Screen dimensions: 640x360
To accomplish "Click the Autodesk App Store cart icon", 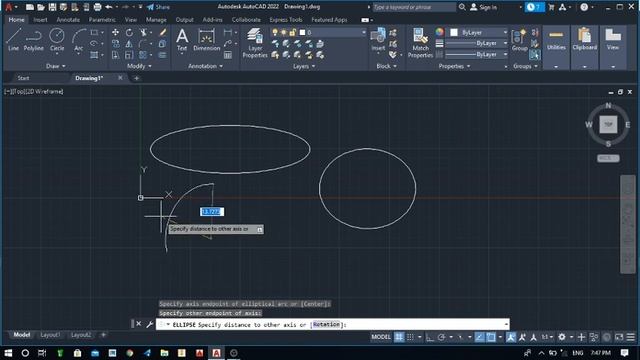I will point(551,7).
